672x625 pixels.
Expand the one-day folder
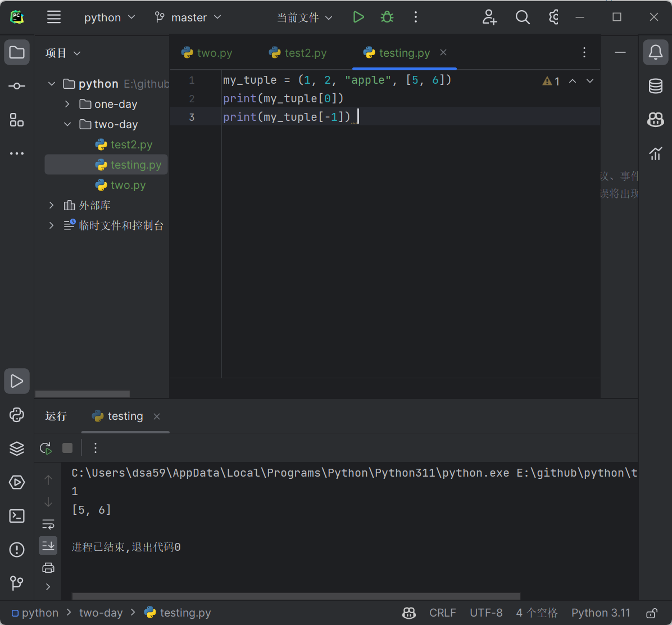pos(67,104)
